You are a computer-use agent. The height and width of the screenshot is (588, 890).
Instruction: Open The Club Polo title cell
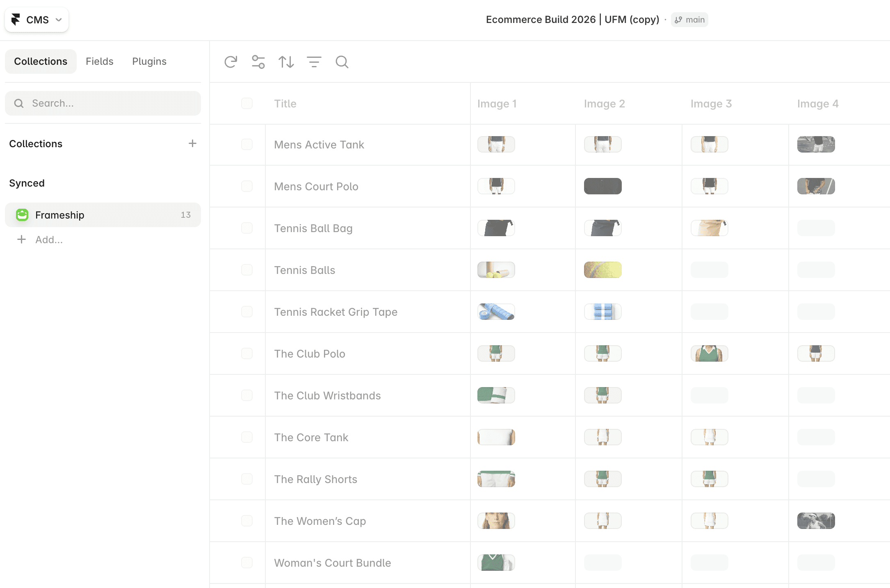click(368, 354)
